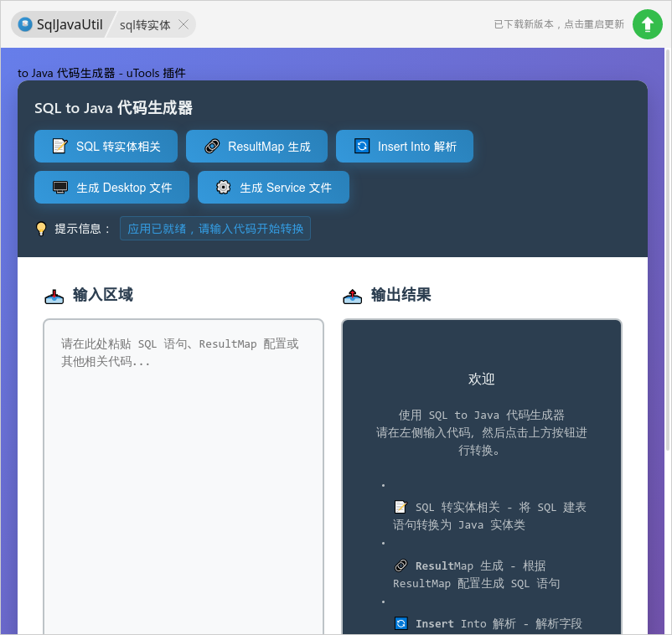Click the lightbulb icon beside 提示信息
This screenshot has height=635, width=672.
tap(41, 229)
